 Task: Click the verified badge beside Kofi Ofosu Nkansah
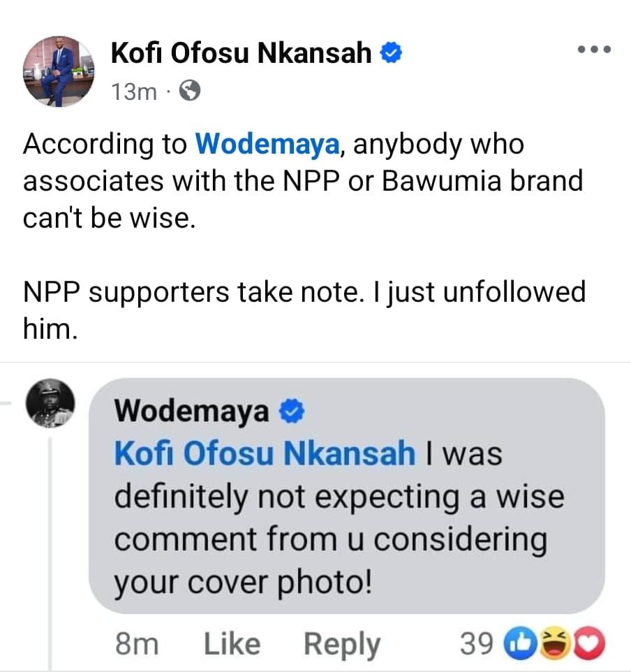tap(390, 53)
